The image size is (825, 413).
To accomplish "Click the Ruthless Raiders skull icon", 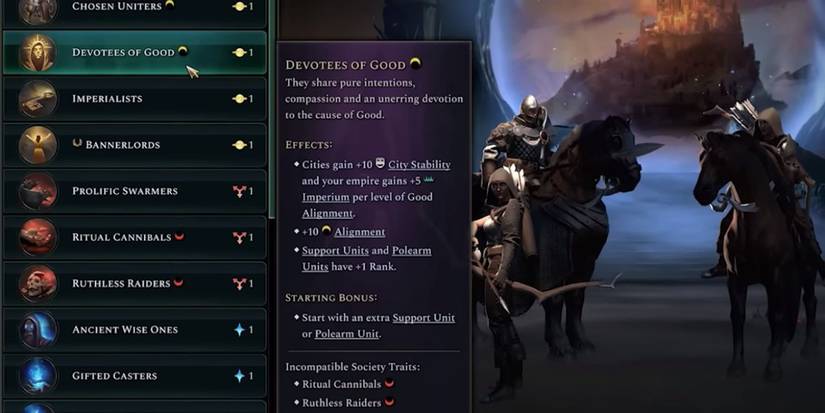I will [37, 284].
